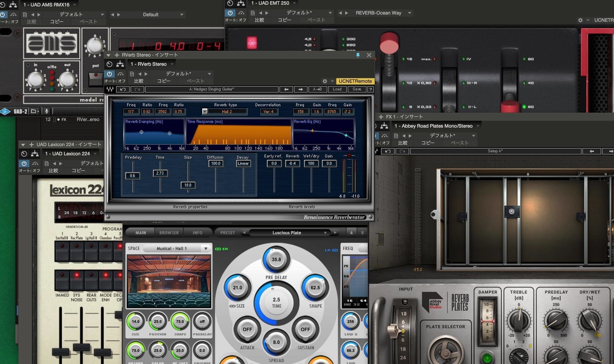Click 比較 compare in RVerb Stereo window
Image resolution: width=614 pixels, height=364 pixels.
[x=139, y=81]
